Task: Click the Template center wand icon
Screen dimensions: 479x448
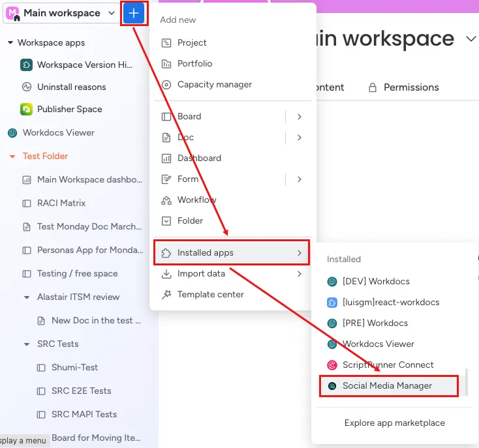Action: (x=166, y=295)
